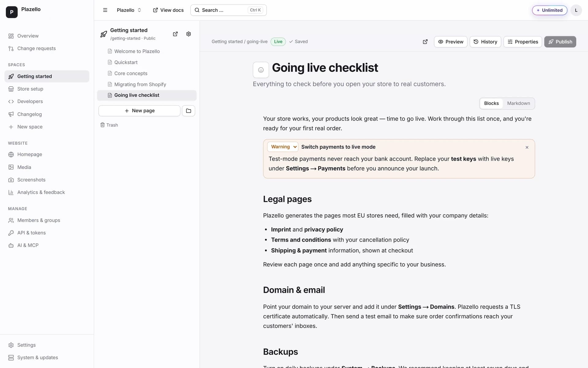Open System & updates
The width and height of the screenshot is (588, 368).
47,358
